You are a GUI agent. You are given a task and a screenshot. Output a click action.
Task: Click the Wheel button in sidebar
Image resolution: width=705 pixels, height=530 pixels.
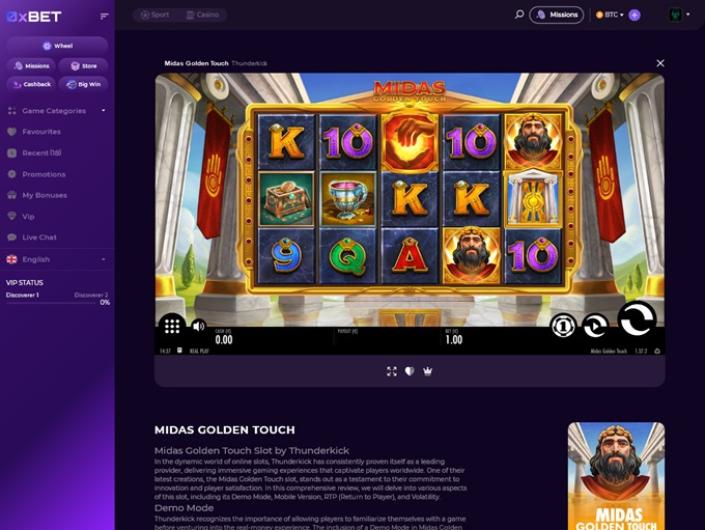point(57,46)
